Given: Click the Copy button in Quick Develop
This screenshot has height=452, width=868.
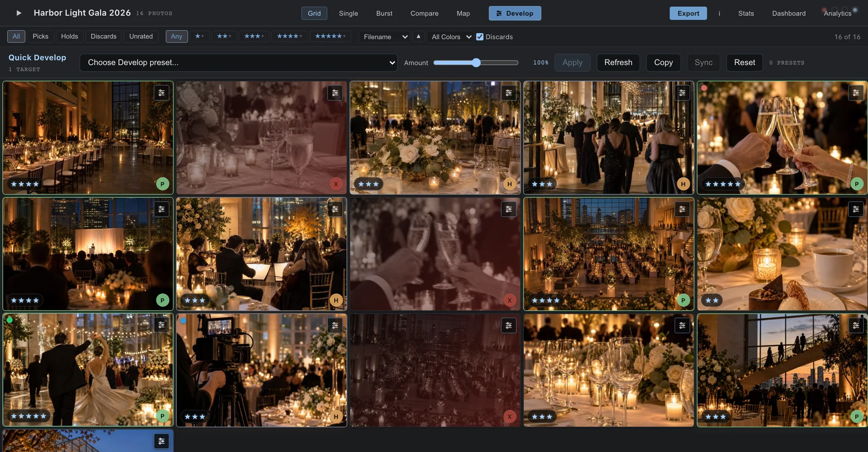Looking at the screenshot, I should coord(664,62).
